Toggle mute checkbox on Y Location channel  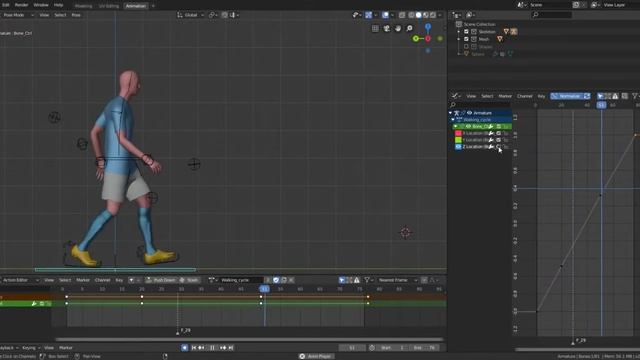point(498,140)
